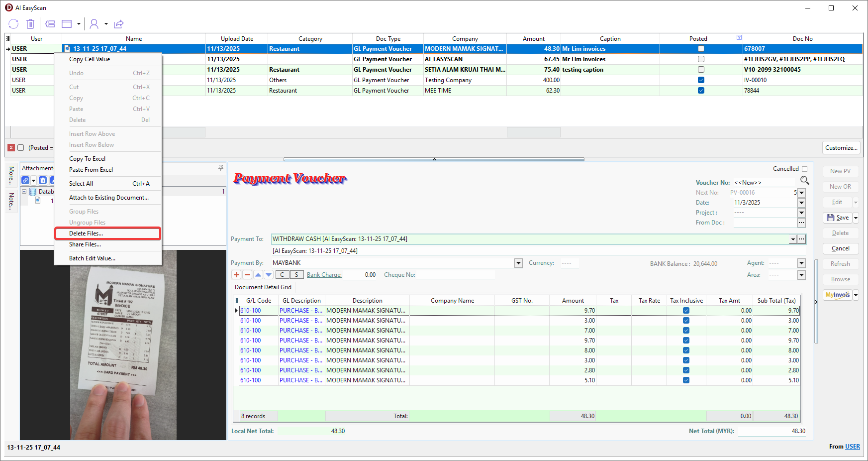This screenshot has width=868, height=461.
Task: Click the receipt image preview
Action: [123, 345]
